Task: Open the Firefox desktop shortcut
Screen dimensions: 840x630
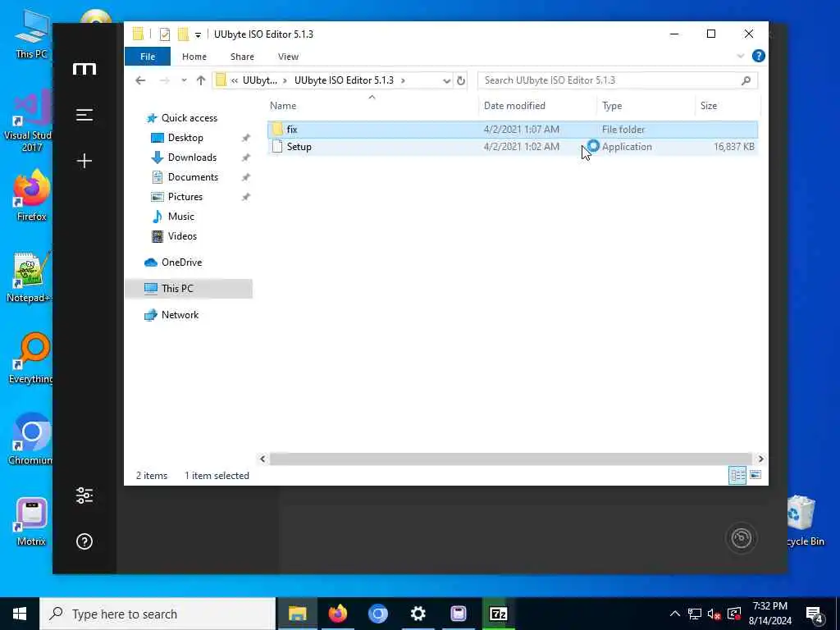Action: pyautogui.click(x=31, y=196)
